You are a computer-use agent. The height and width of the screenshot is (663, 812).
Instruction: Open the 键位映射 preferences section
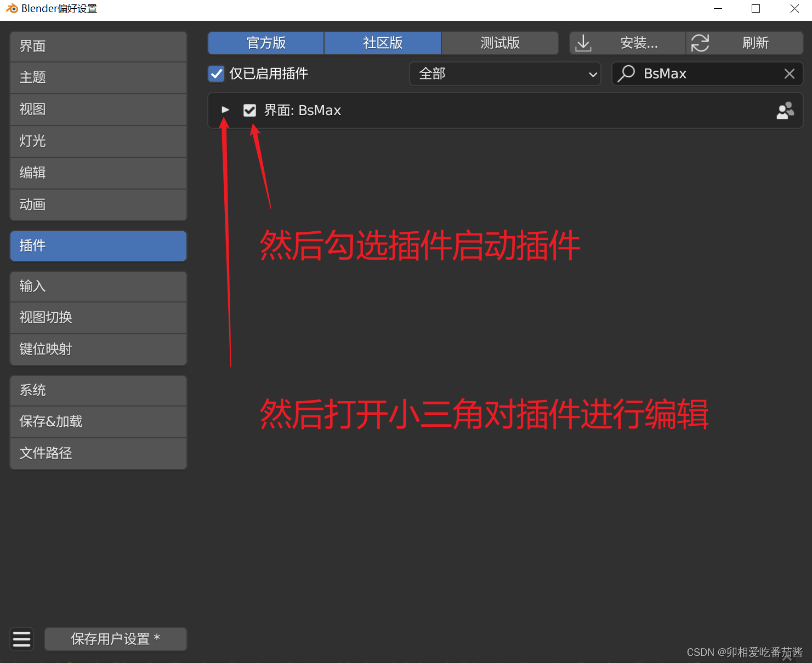(99, 350)
